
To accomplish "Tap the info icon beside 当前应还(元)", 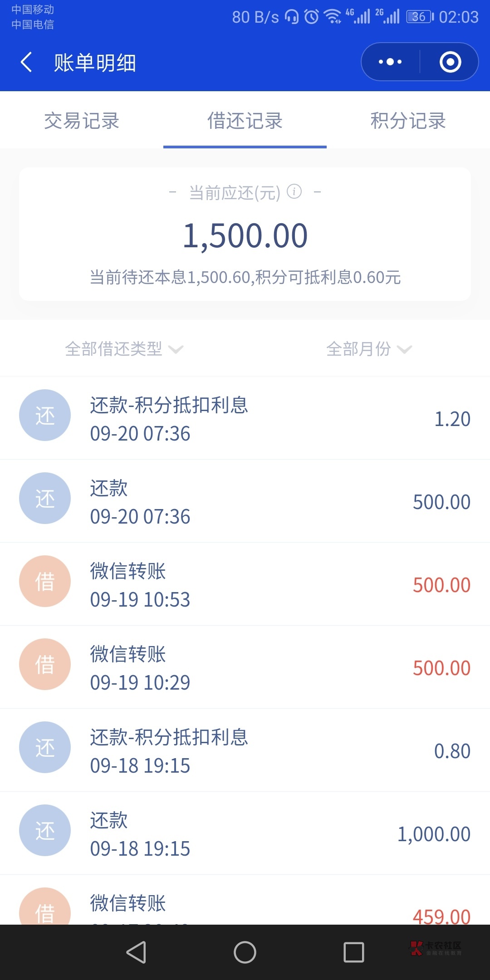I will [x=294, y=191].
